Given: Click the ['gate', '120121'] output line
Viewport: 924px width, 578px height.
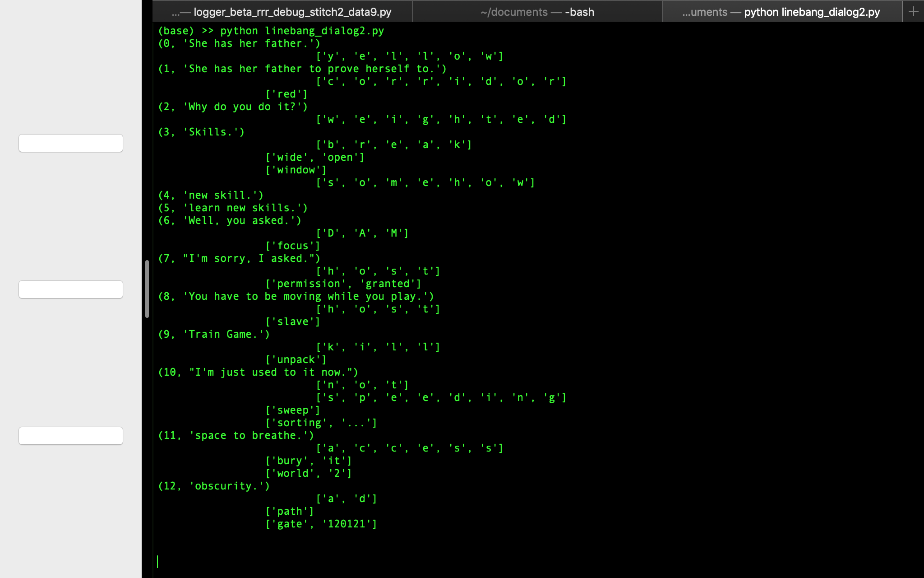Looking at the screenshot, I should [321, 524].
